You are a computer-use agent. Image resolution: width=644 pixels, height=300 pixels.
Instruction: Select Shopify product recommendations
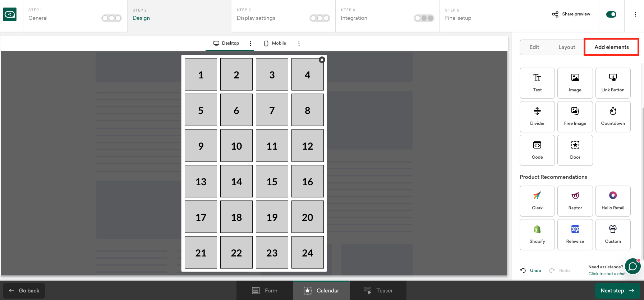pos(537,235)
